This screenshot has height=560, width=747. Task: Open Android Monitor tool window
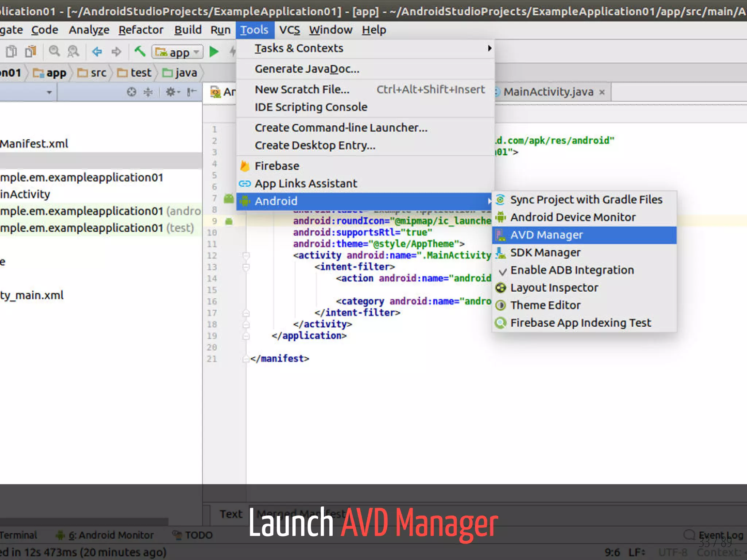click(x=105, y=535)
